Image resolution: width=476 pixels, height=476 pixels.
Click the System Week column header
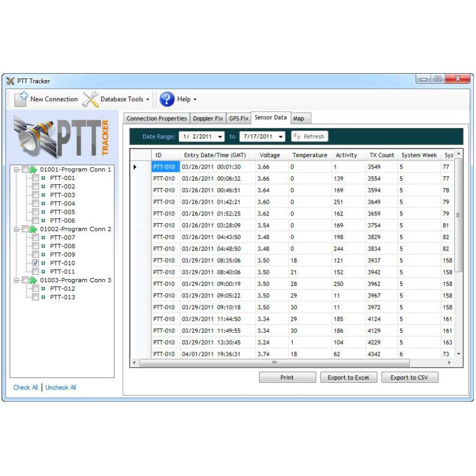419,155
